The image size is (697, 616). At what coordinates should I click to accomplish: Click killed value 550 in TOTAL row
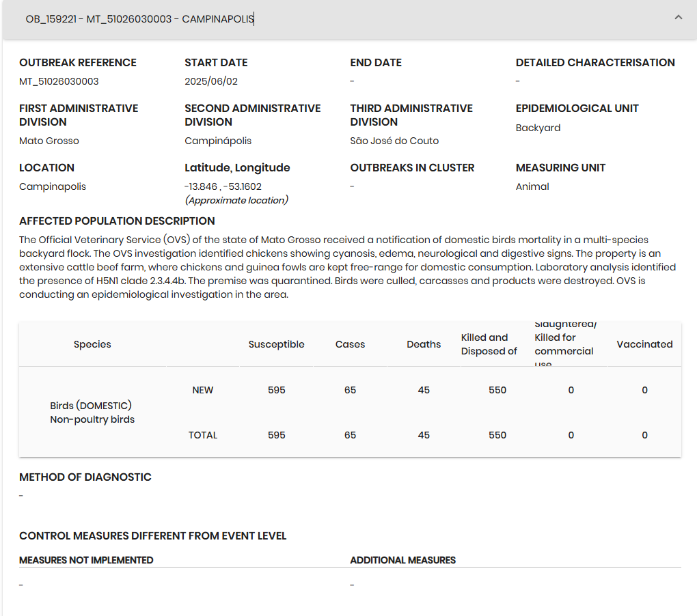[497, 435]
